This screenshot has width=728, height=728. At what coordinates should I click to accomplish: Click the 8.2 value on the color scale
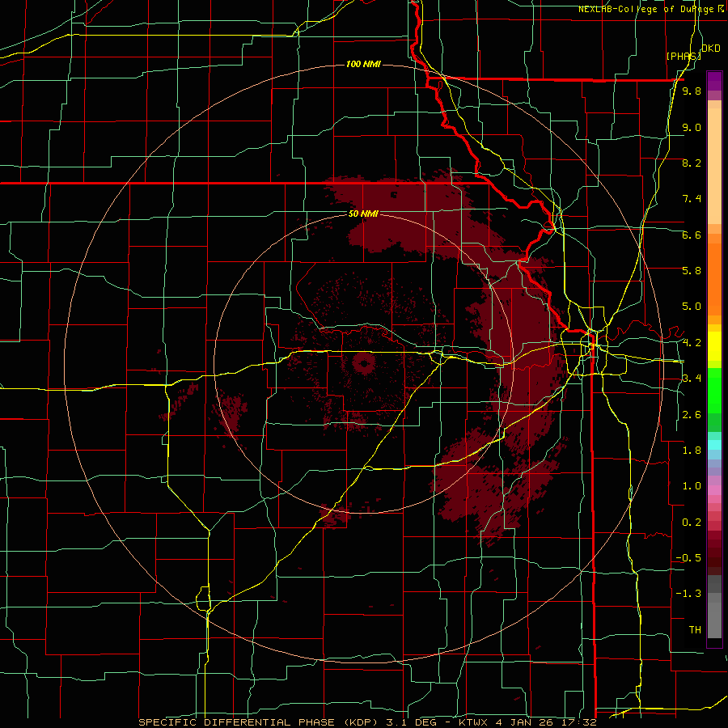click(x=692, y=163)
